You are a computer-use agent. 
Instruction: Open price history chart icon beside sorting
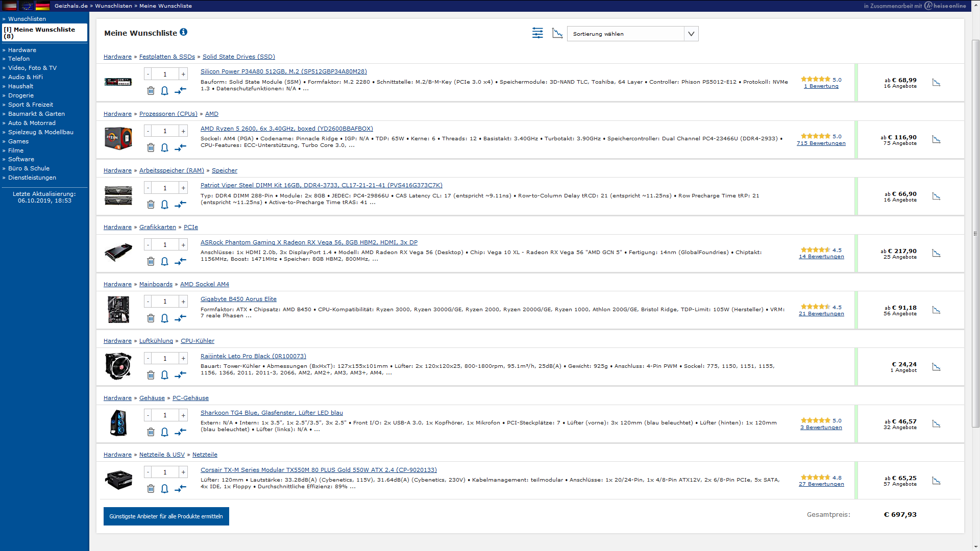(557, 33)
